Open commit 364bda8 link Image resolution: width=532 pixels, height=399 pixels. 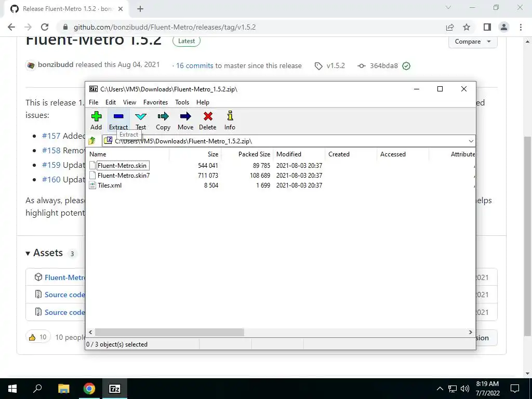(x=383, y=66)
